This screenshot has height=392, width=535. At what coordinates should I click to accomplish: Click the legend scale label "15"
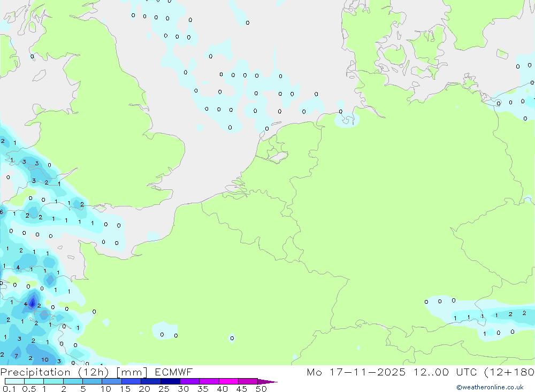point(125,389)
